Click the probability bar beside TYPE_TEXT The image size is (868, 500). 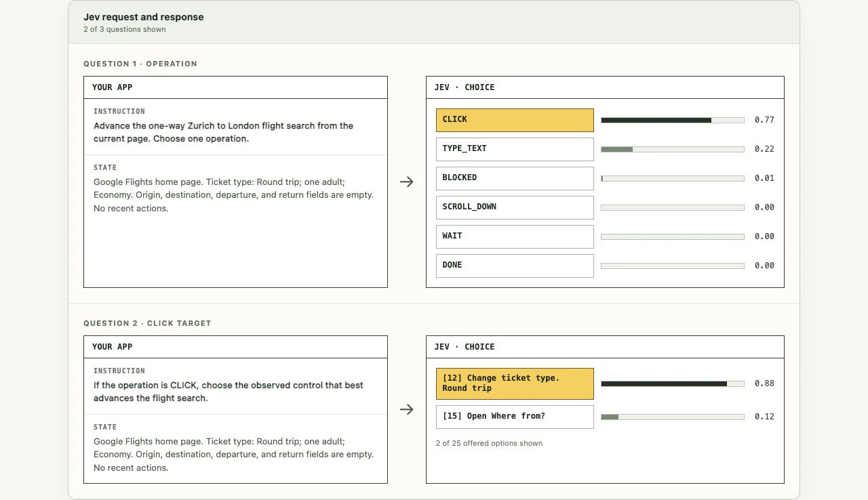click(x=673, y=149)
